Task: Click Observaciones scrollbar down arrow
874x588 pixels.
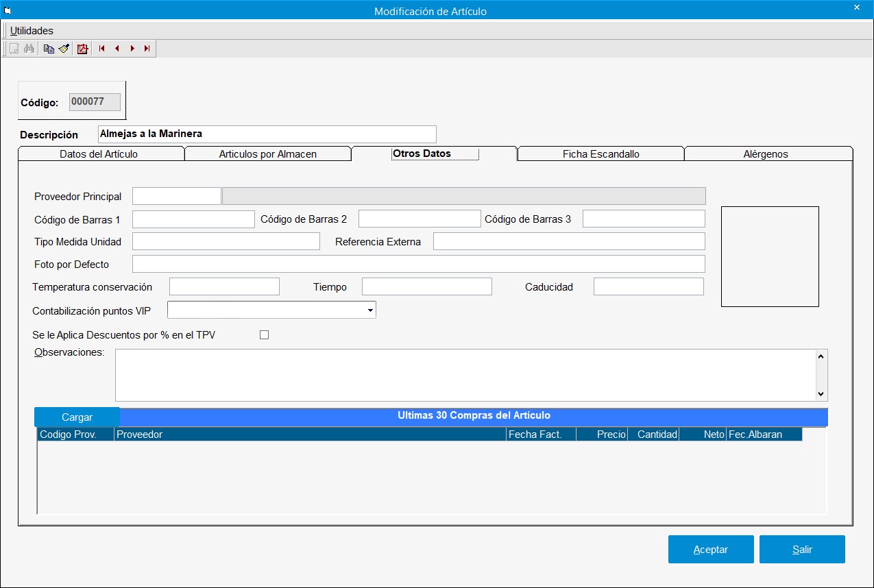Action: click(821, 394)
